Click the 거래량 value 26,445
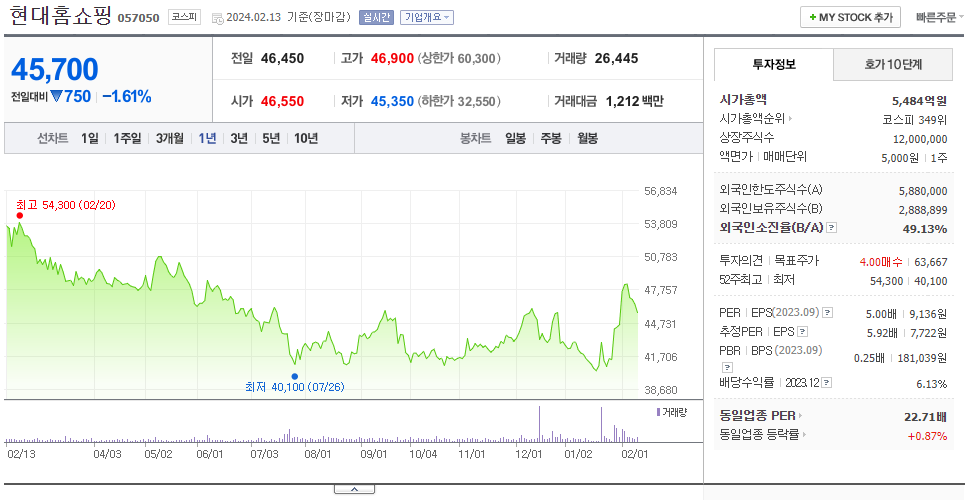 pyautogui.click(x=616, y=59)
